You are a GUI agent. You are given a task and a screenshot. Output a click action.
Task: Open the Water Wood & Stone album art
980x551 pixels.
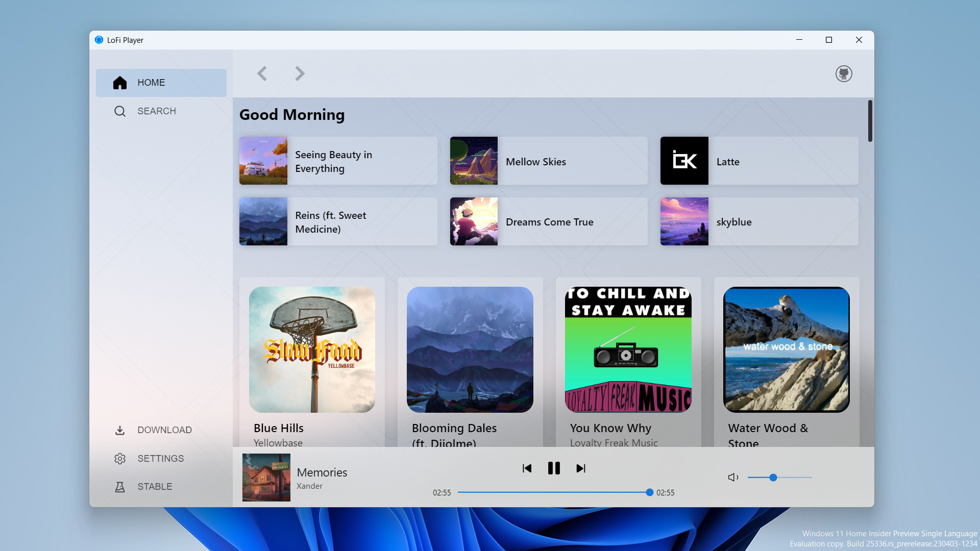(787, 349)
